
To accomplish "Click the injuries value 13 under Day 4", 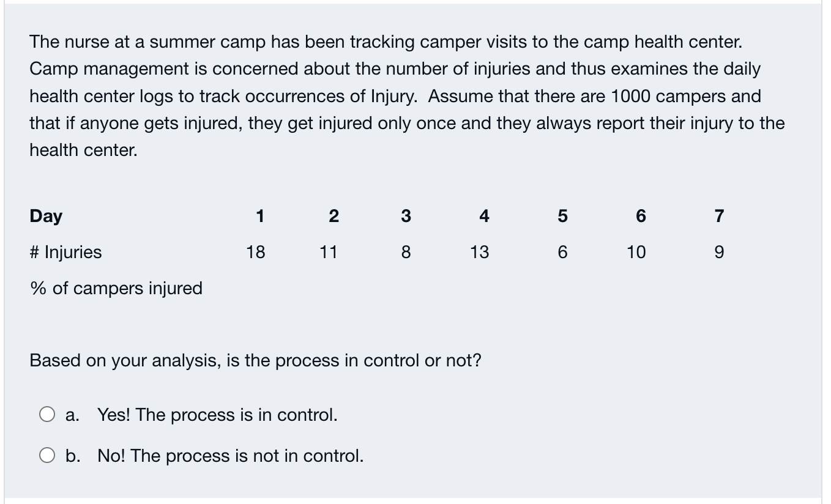I will coord(480,251).
